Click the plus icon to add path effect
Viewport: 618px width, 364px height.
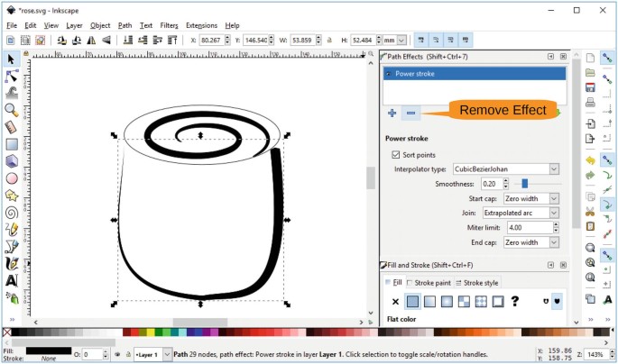392,113
